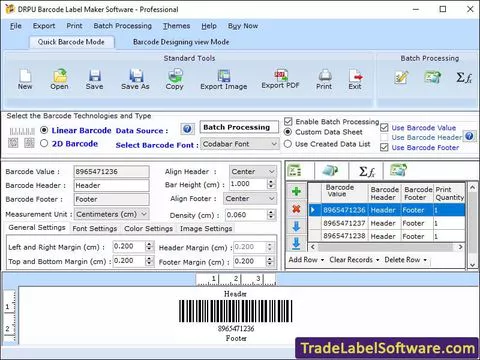Click the linear barcode sample icon
Screen dimensions: 480x360
point(22,131)
